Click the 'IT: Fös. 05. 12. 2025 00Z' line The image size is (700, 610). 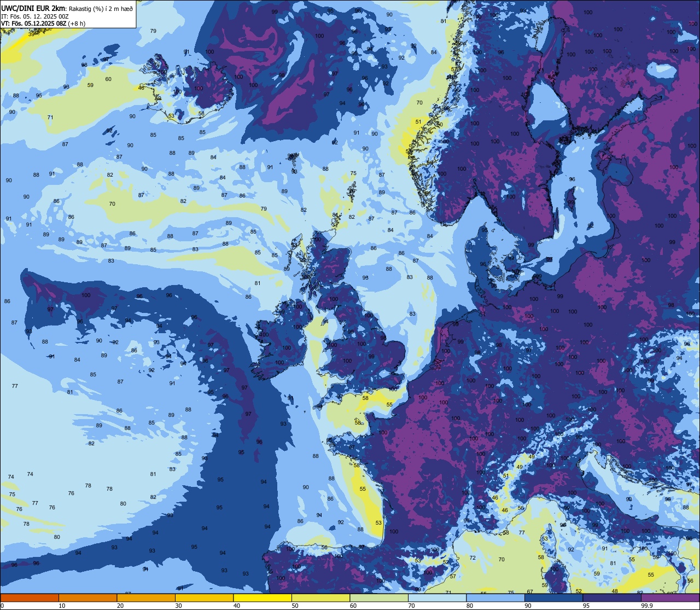(x=35, y=16)
